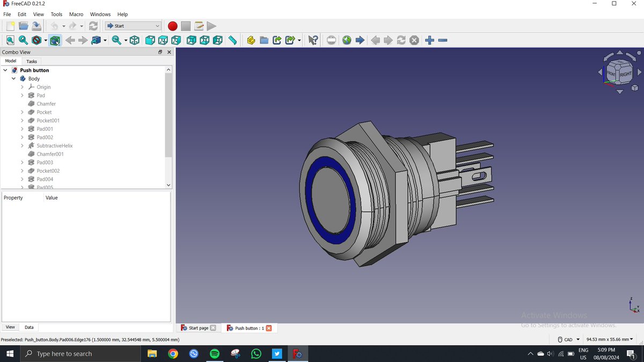644x362 pixels.
Task: Open WhatsApp from the taskbar
Action: [256, 354]
